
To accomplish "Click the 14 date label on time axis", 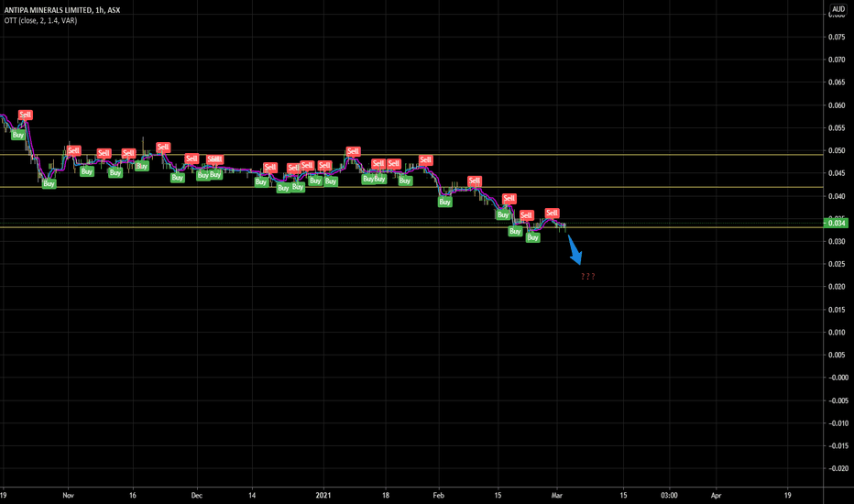I will (252, 495).
